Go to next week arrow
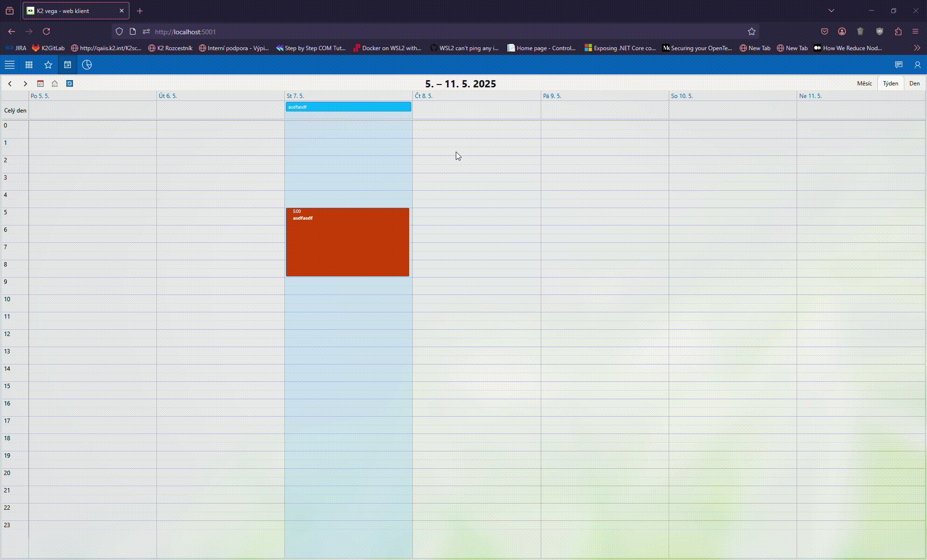Image resolution: width=927 pixels, height=560 pixels. [25, 84]
